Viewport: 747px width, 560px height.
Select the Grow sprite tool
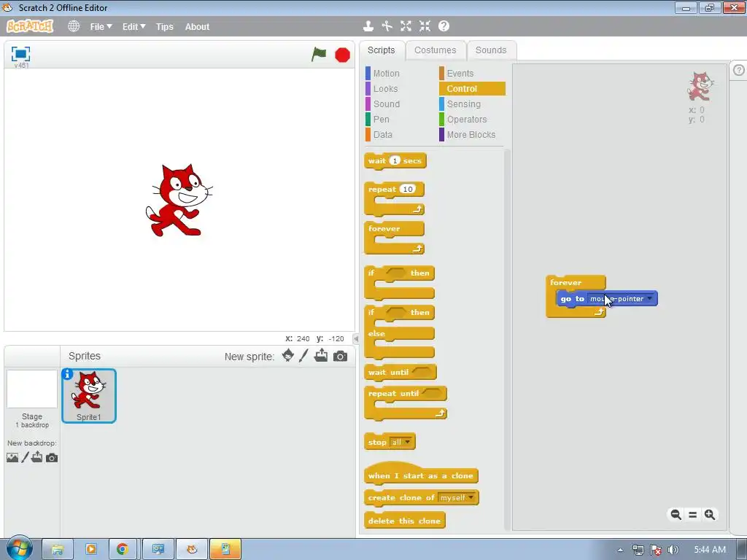[x=406, y=26]
